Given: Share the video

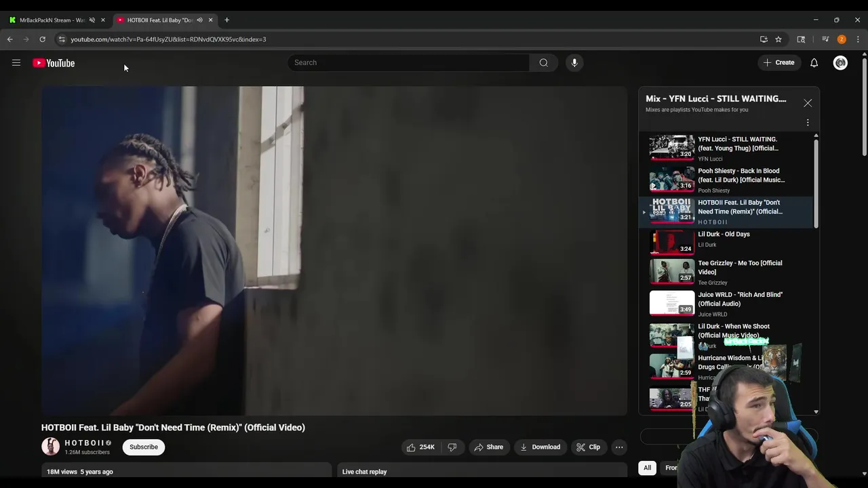Looking at the screenshot, I should coord(488,447).
